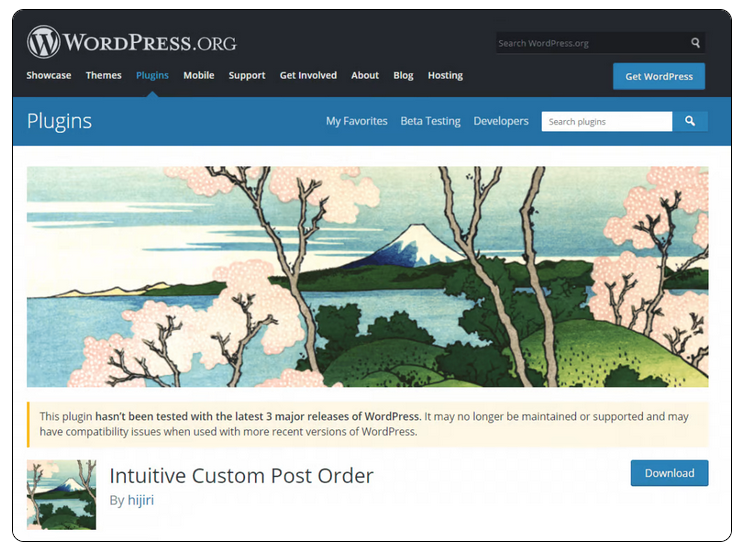Screen dimensions: 737x545
Task: Click the WordPress.org logo
Action: tap(132, 42)
